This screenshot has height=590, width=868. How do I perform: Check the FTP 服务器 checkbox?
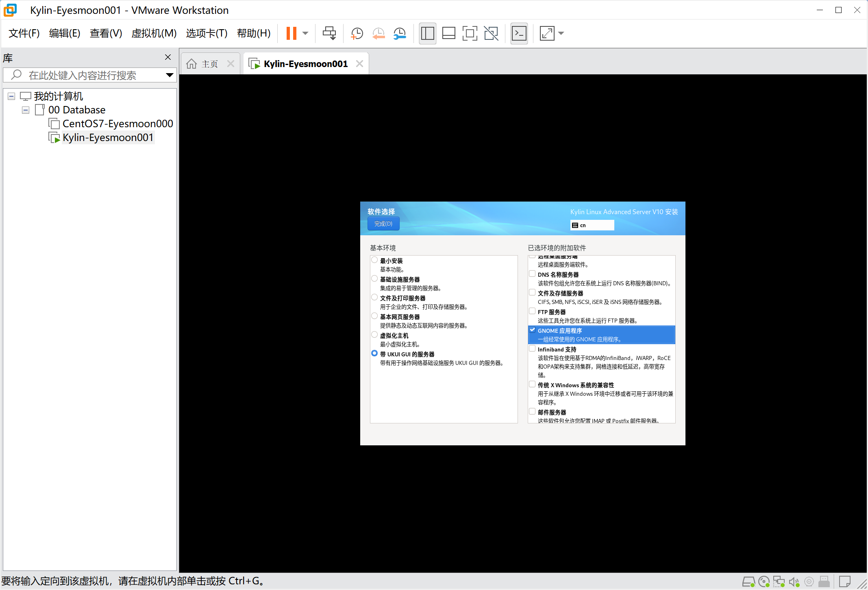532,311
